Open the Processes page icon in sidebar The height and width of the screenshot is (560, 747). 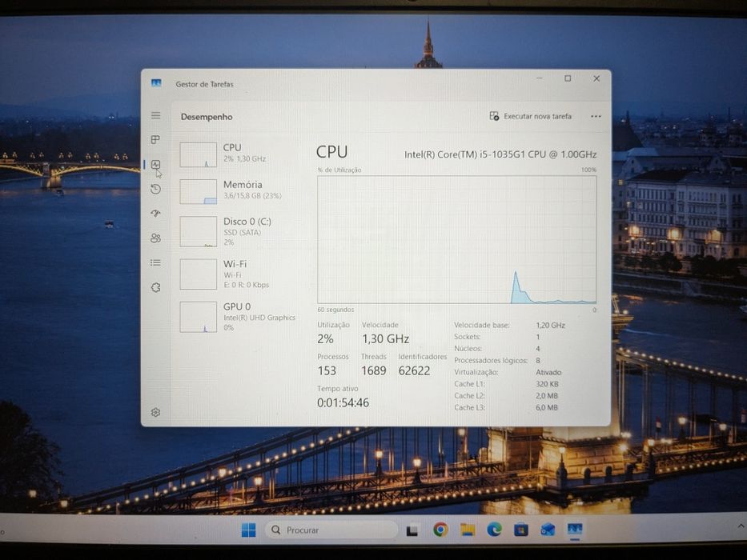click(156, 139)
